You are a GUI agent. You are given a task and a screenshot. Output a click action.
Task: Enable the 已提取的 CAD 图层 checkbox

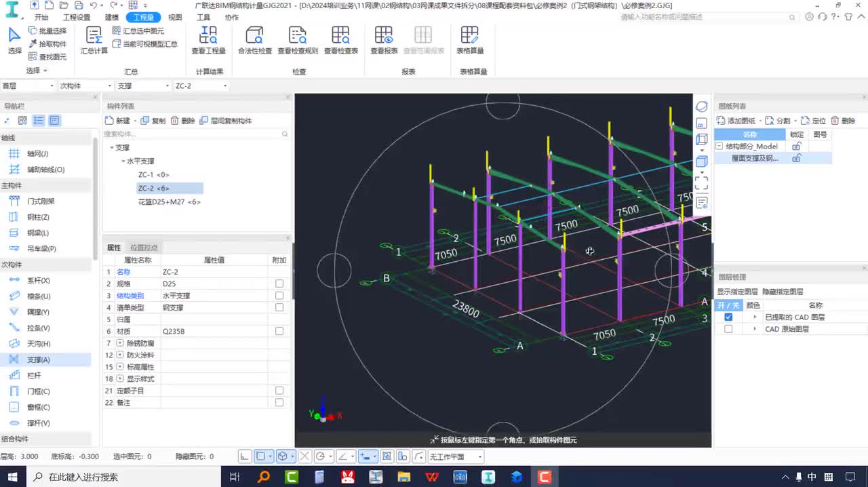tap(728, 317)
